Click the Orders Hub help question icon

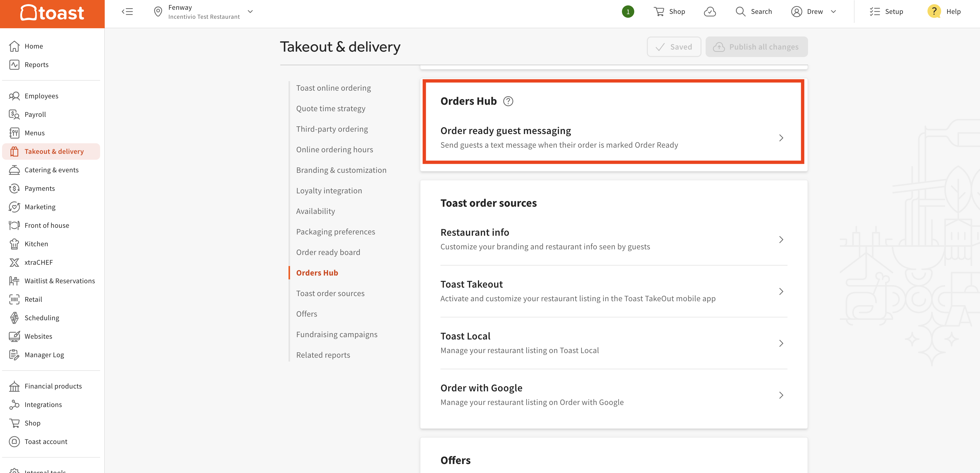coord(508,101)
